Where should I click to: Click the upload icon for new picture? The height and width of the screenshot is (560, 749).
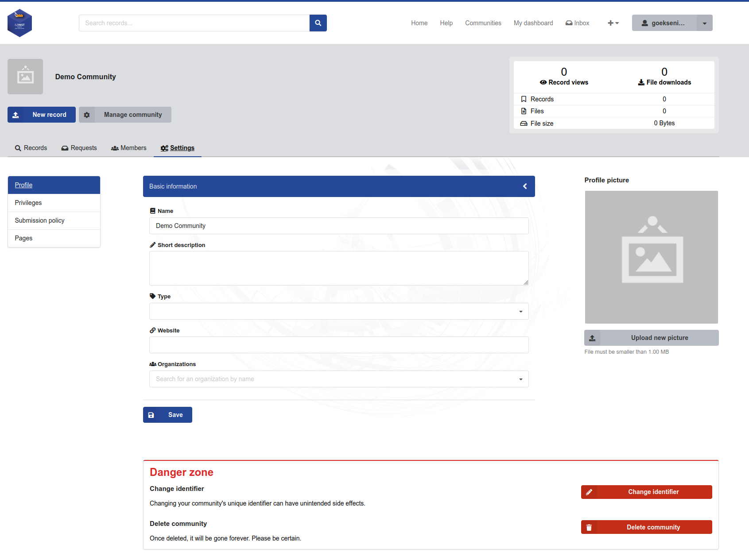click(x=592, y=338)
